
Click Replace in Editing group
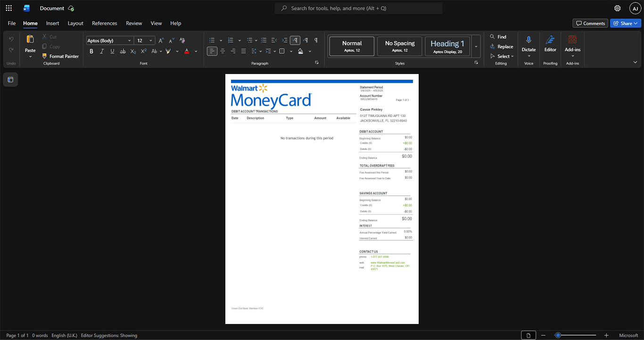coord(502,46)
